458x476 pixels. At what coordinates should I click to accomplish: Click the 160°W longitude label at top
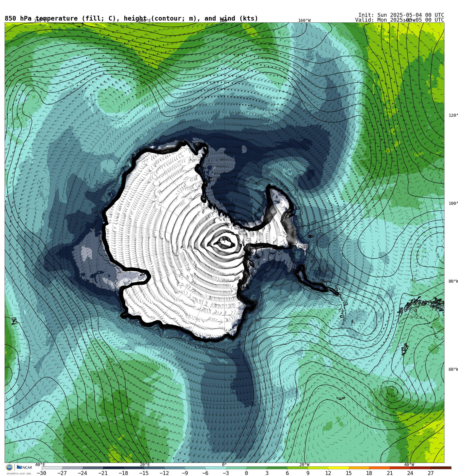(x=304, y=20)
